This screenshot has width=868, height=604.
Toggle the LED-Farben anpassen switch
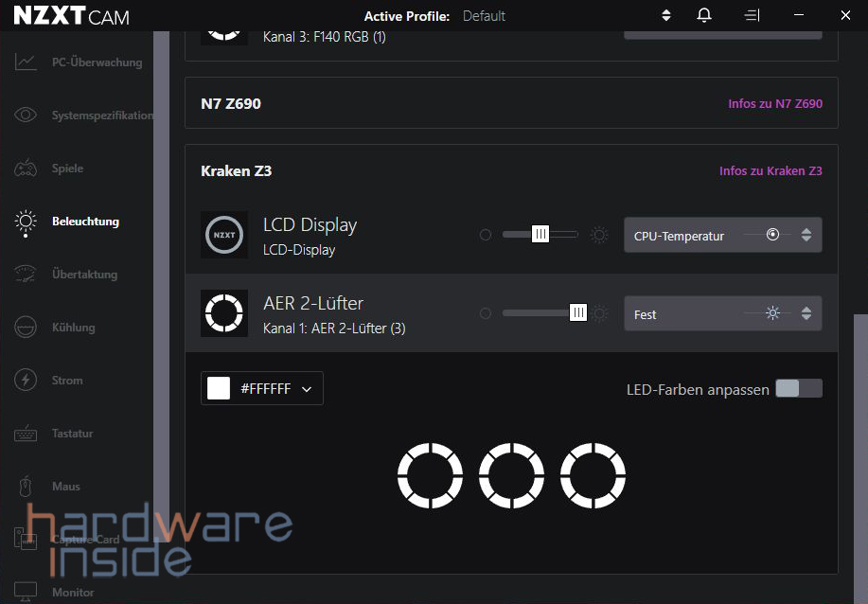[799, 389]
